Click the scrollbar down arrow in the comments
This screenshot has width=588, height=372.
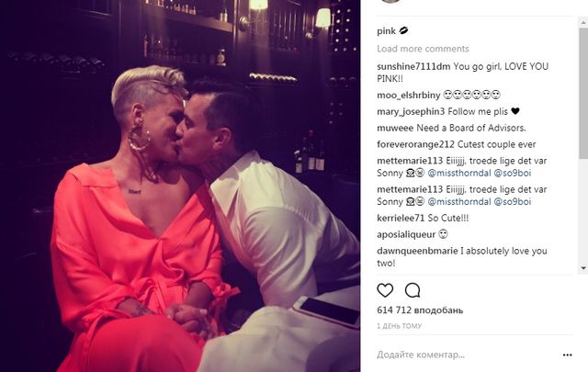(x=583, y=268)
